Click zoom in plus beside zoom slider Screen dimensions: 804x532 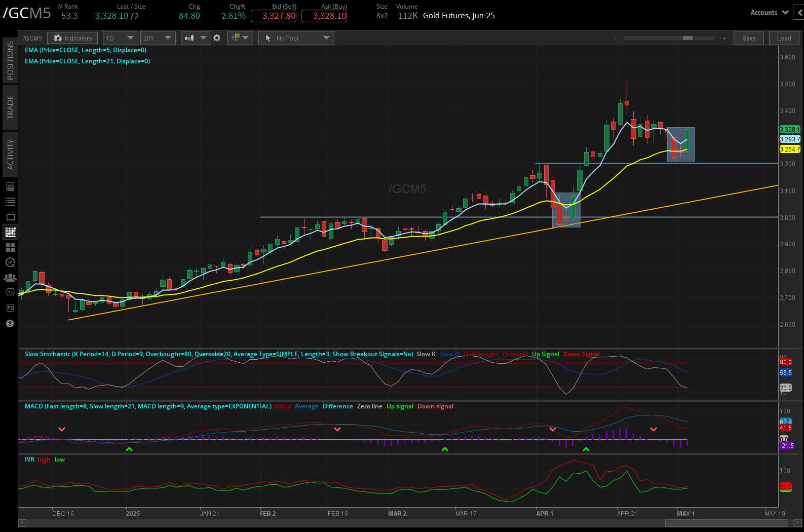click(724, 38)
